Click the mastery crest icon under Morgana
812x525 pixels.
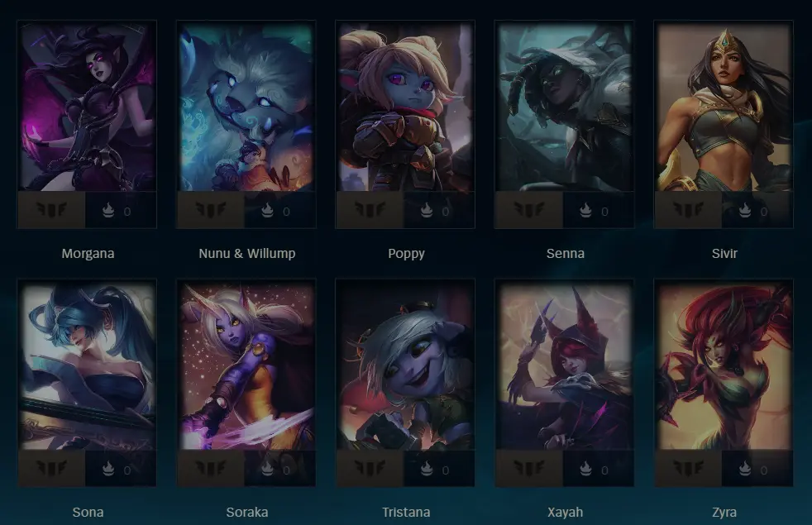pos(52,210)
